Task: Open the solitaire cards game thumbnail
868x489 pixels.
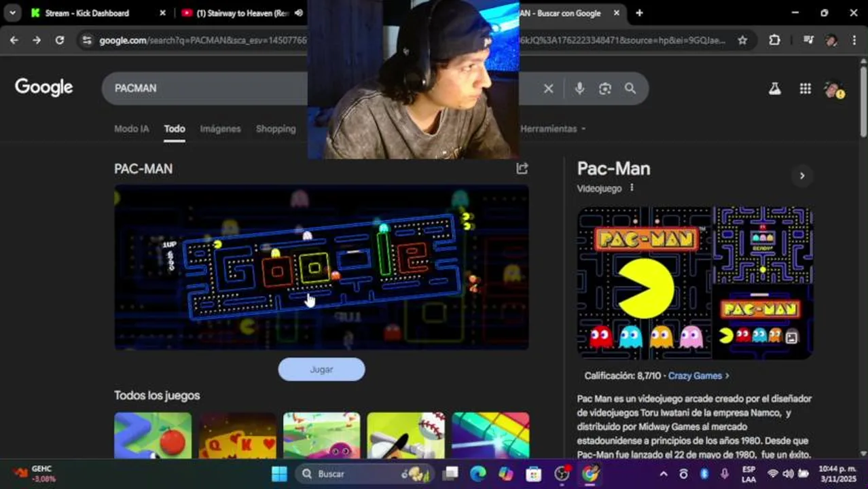Action: [x=237, y=435]
